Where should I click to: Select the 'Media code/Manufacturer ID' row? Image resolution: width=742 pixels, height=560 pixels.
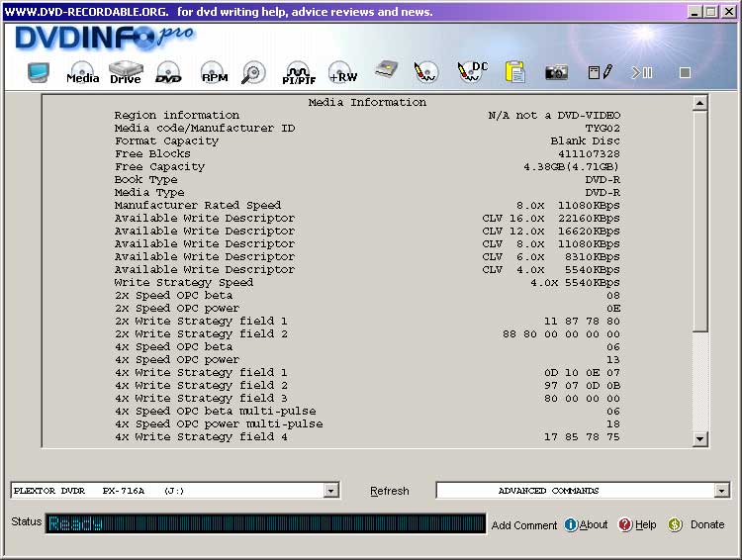click(x=367, y=129)
